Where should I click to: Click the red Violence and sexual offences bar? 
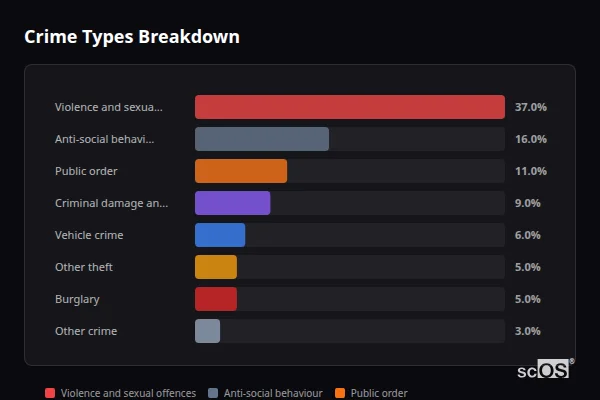pyautogui.click(x=349, y=107)
